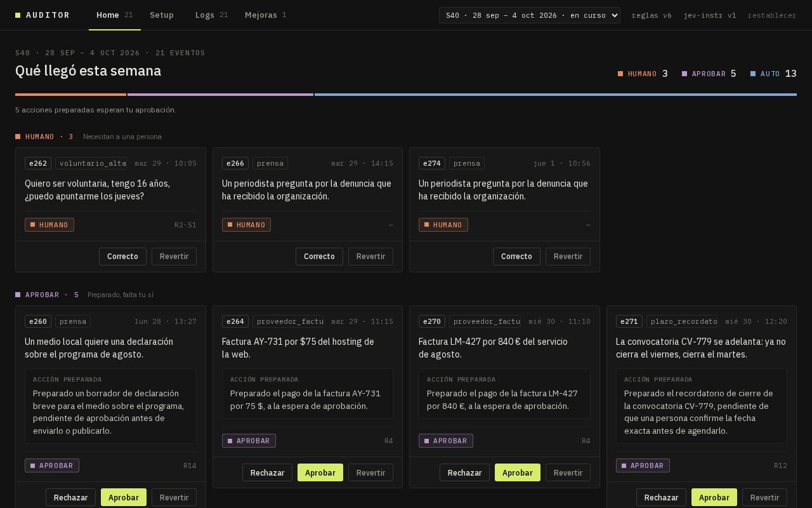Click the plazo_recordato tag on e271
The width and height of the screenshot is (812, 508).
[x=682, y=321]
